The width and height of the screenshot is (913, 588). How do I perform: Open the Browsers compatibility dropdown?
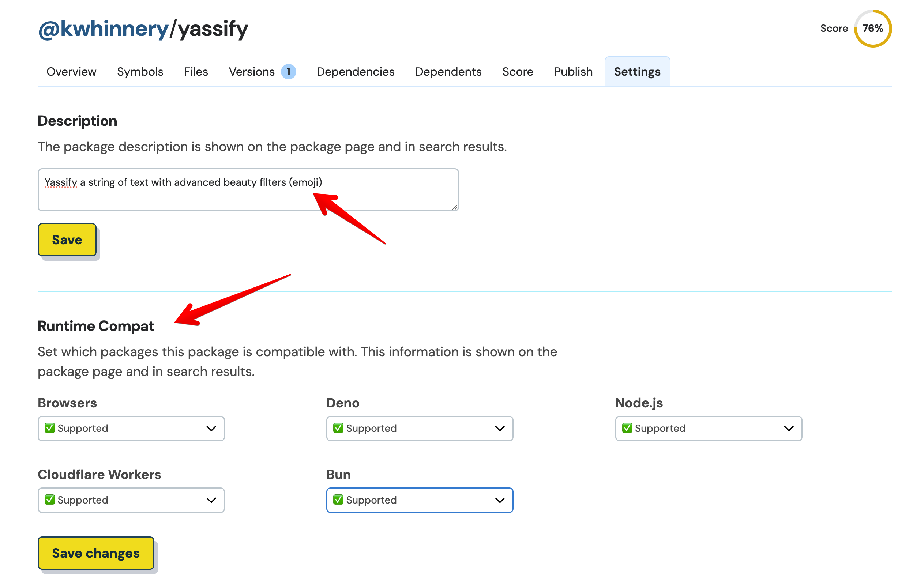click(131, 429)
